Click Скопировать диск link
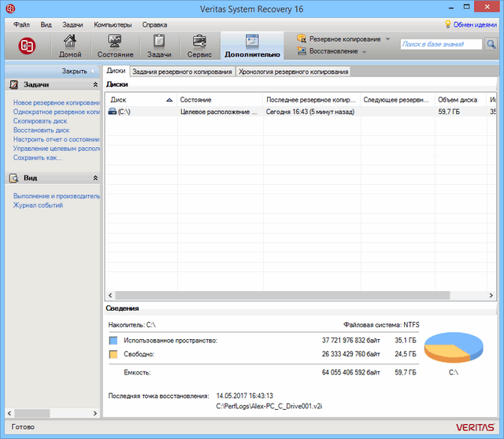 [x=40, y=121]
